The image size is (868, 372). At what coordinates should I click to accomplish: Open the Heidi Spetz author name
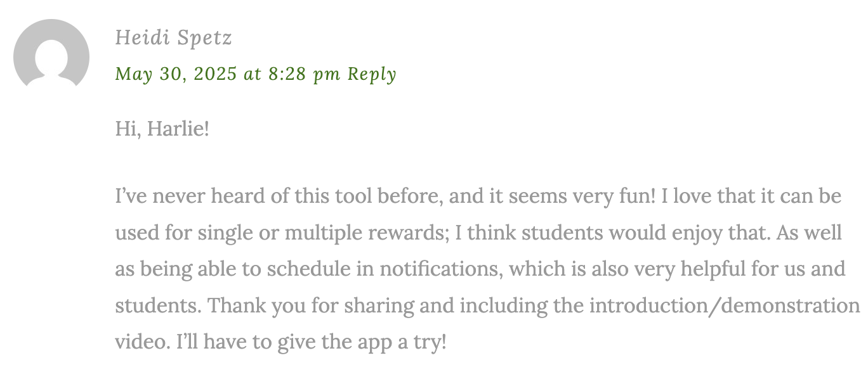click(173, 38)
